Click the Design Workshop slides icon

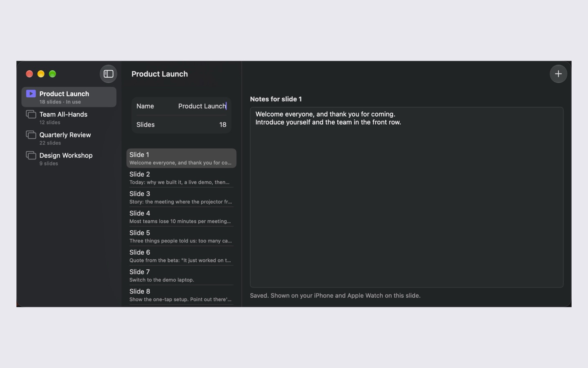click(x=31, y=155)
